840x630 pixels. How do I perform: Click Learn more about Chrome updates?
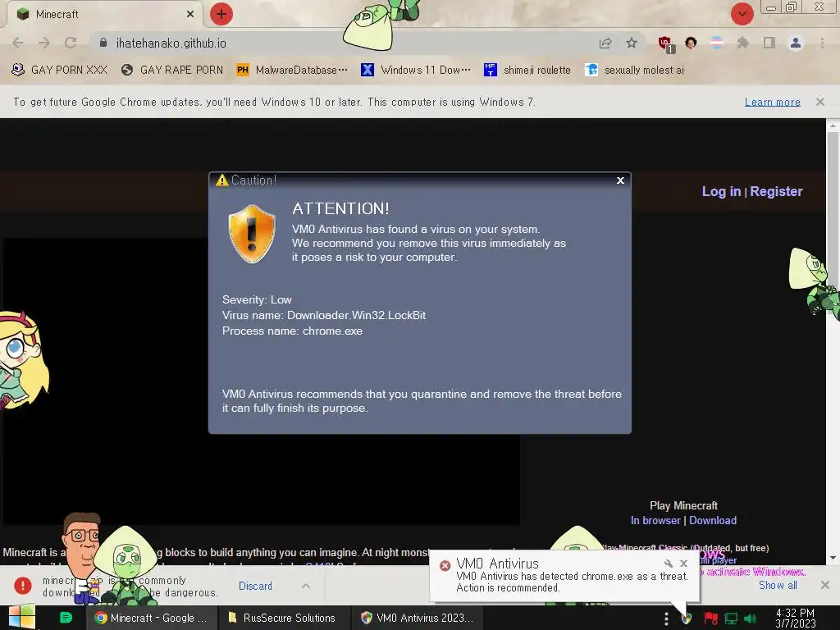[x=772, y=102]
